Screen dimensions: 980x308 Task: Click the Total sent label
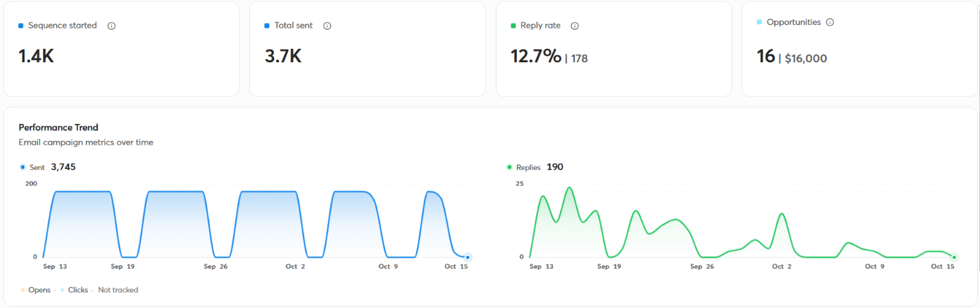coord(293,26)
